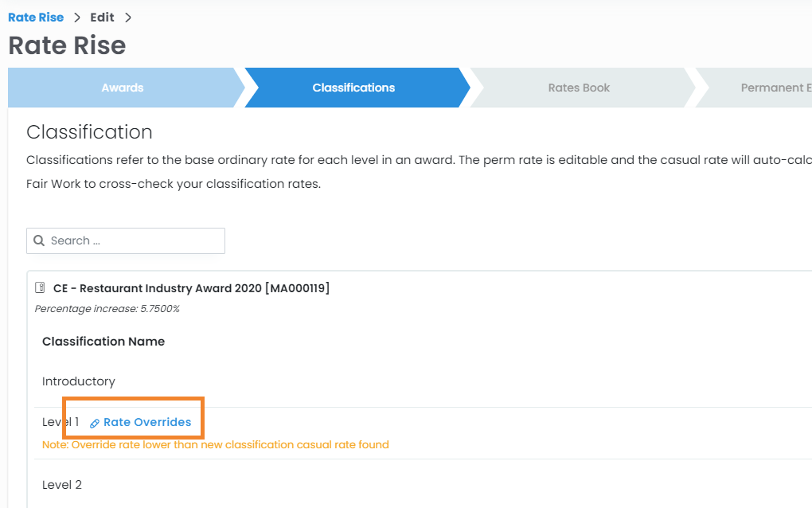Select the CE - Restaurant Industry Award 2020 heading
Screen dimensions: 812x508
[191, 288]
